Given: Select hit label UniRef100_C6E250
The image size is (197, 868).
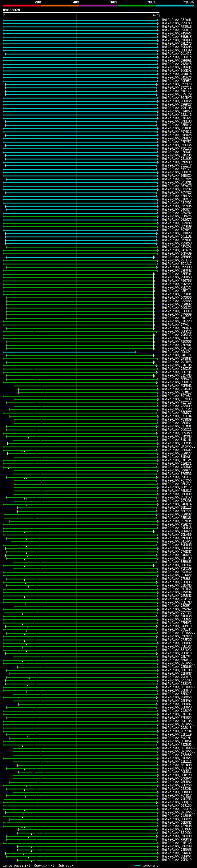Looking at the screenshot, I should point(176,785).
